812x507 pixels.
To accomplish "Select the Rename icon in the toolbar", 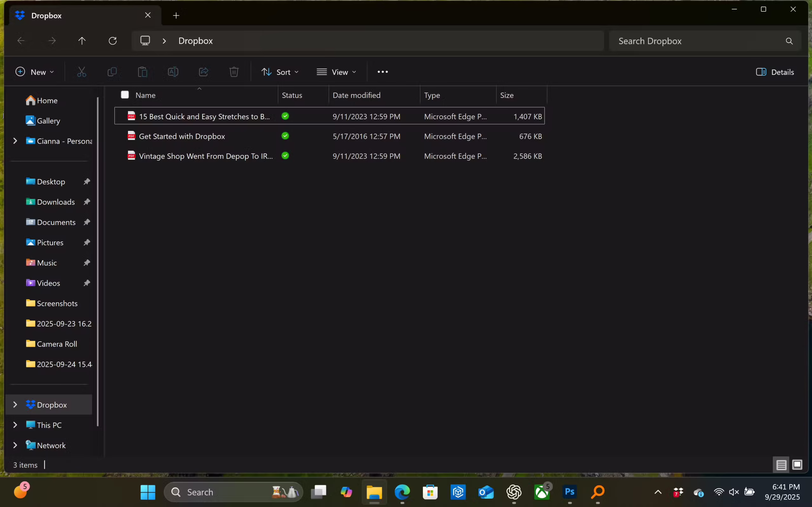I will click(173, 72).
